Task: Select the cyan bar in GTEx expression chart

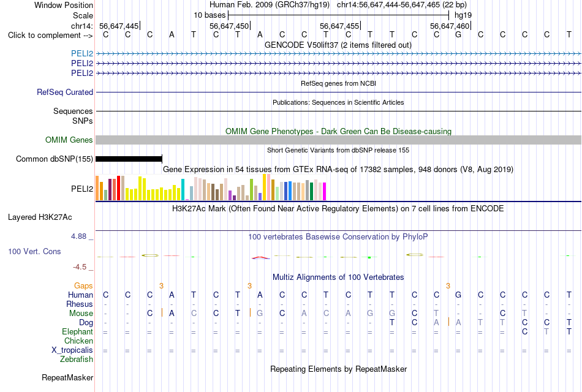Action: [x=183, y=190]
